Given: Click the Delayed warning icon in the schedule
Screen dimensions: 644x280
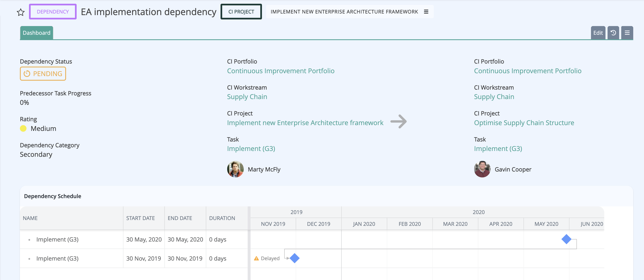Looking at the screenshot, I should click(256, 258).
